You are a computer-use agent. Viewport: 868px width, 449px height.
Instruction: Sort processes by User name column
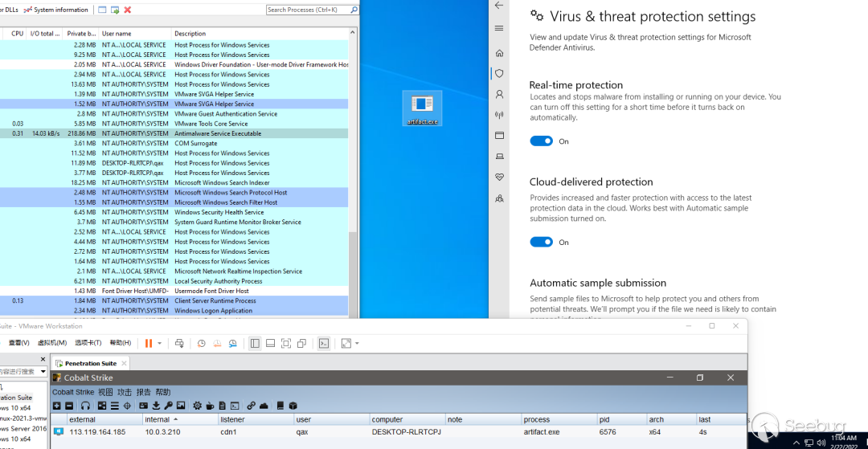tap(135, 34)
